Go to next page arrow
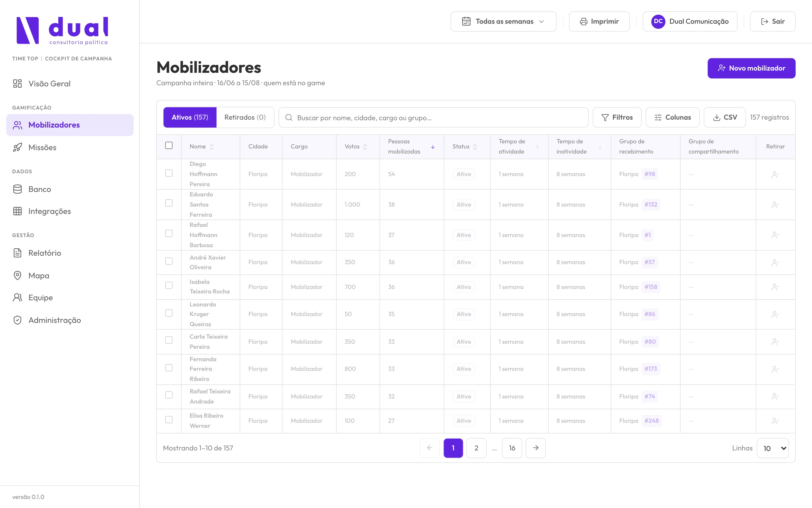Screen dimensions: 812x508 click(x=535, y=448)
